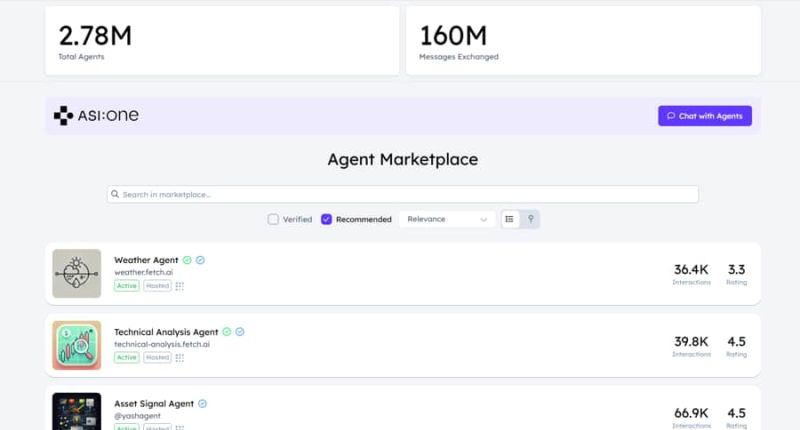Click Asset Signal Agent avatar image

[77, 411]
